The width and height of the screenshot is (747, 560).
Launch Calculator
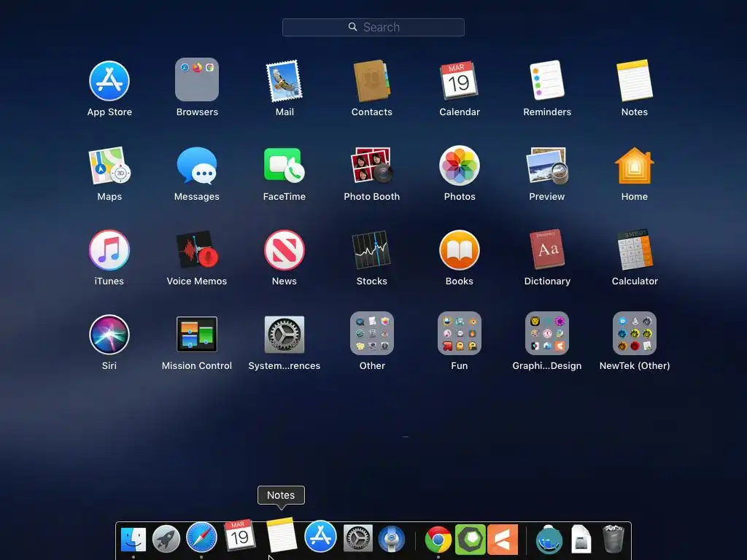click(x=635, y=249)
